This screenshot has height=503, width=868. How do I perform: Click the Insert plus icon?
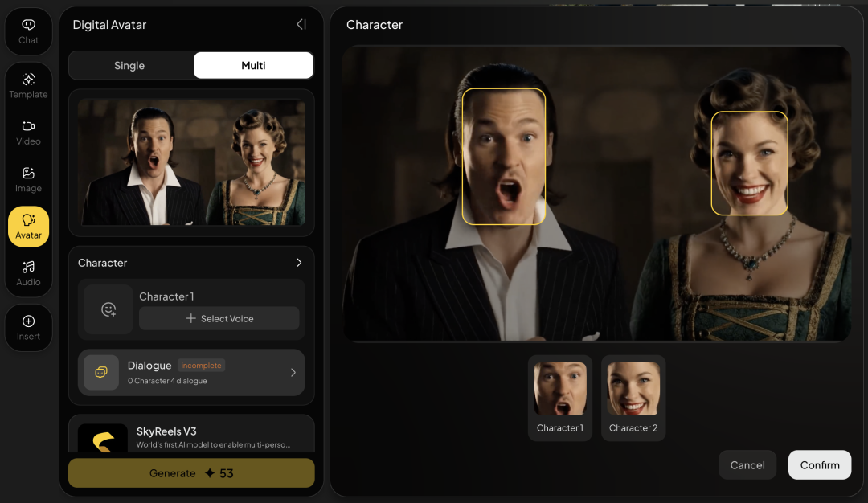pos(28,327)
